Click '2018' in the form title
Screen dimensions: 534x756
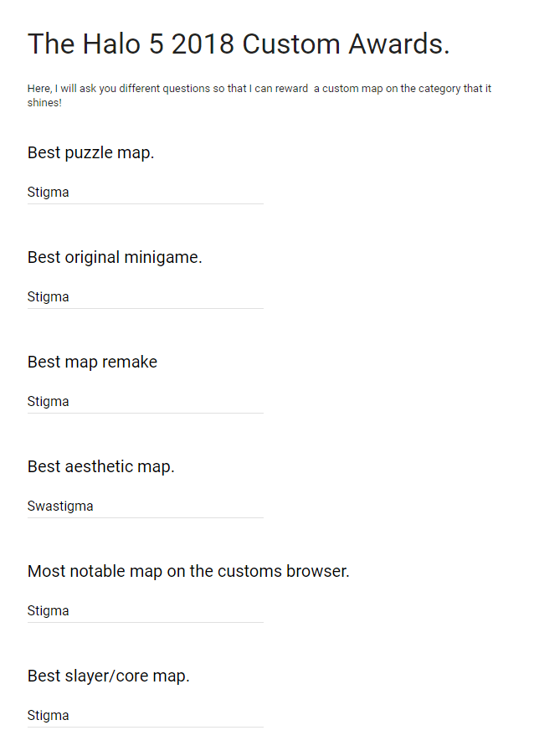203,44
